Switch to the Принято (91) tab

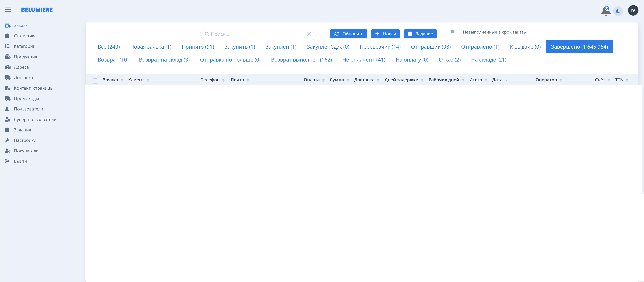tap(198, 47)
